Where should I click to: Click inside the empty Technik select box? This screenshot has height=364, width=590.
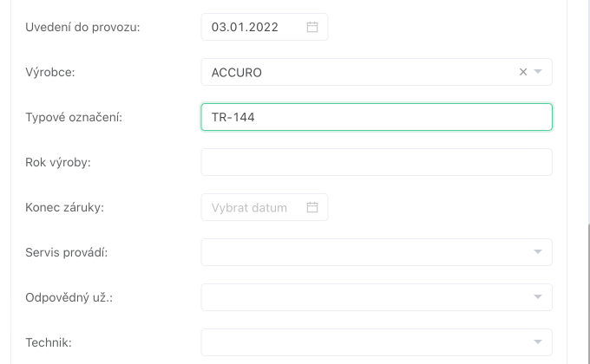pyautogui.click(x=364, y=342)
